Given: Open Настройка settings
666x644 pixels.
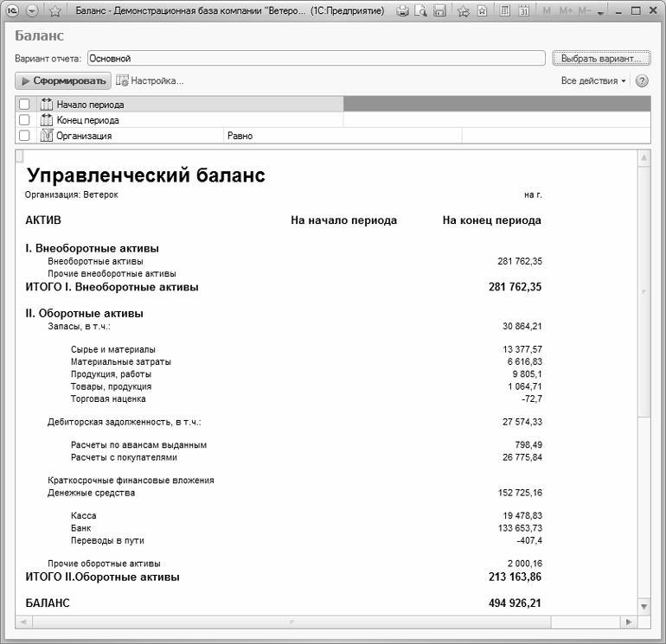Looking at the screenshot, I should coord(150,80).
